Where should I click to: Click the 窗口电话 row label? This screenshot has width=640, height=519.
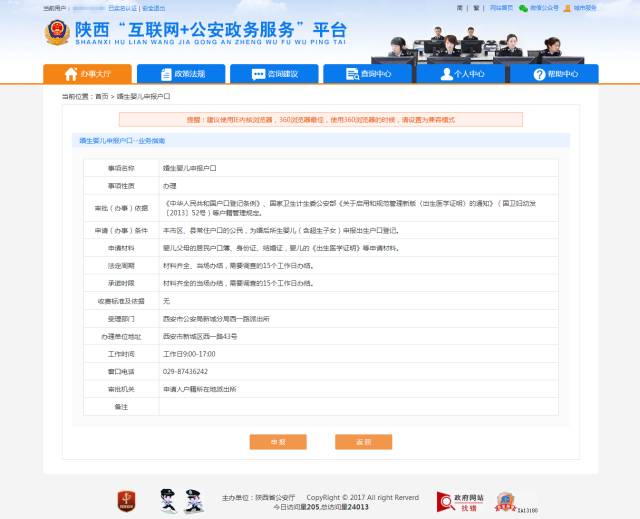pos(121,371)
